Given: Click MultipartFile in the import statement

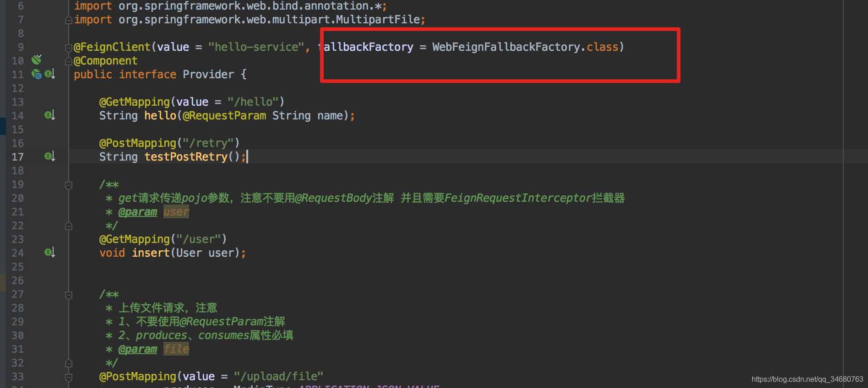Looking at the screenshot, I should [x=378, y=20].
